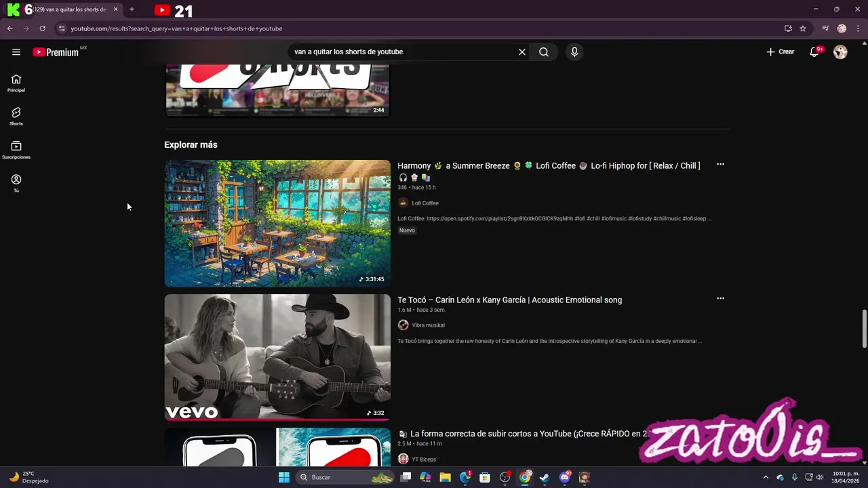Image resolution: width=868 pixels, height=488 pixels.
Task: Open YouTube notifications bell
Action: click(815, 52)
